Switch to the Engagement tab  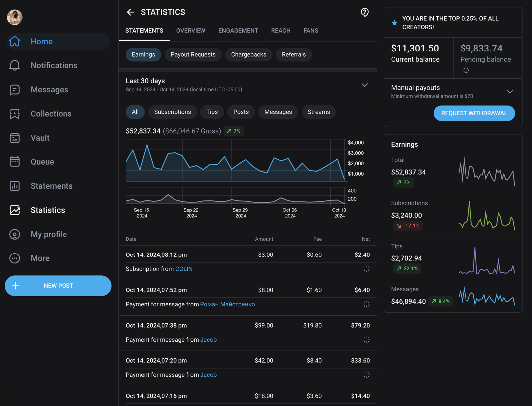point(238,31)
